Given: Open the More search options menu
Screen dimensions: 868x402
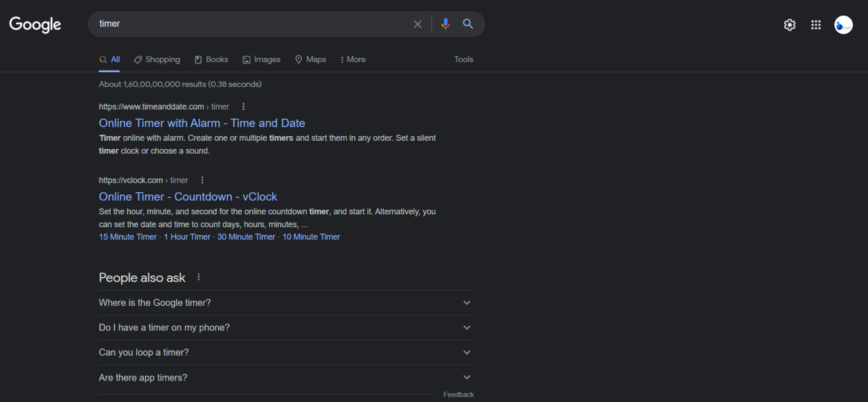Looking at the screenshot, I should (353, 59).
